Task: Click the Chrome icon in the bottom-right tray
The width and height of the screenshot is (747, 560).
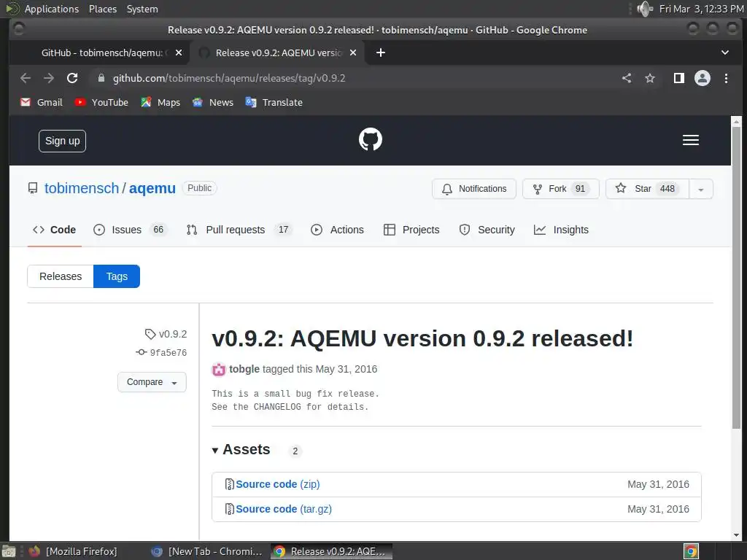Action: pyautogui.click(x=691, y=551)
